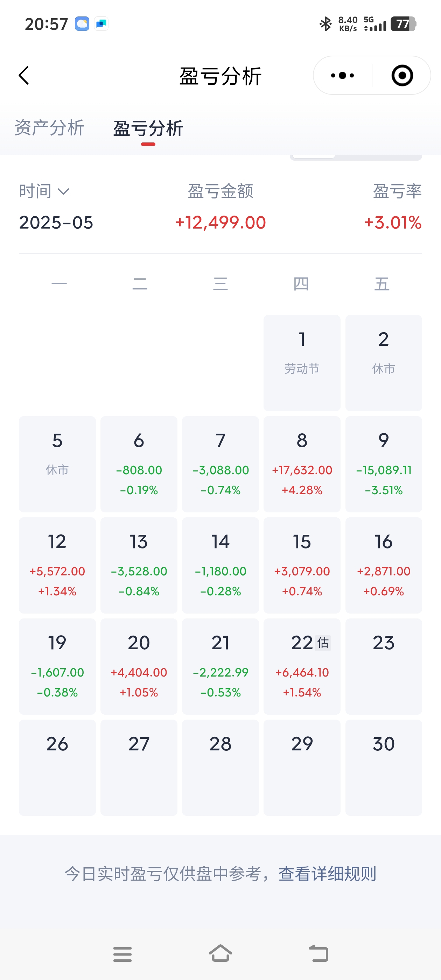Expand the 时间 dropdown chevron
The width and height of the screenshot is (441, 980).
pyautogui.click(x=63, y=191)
